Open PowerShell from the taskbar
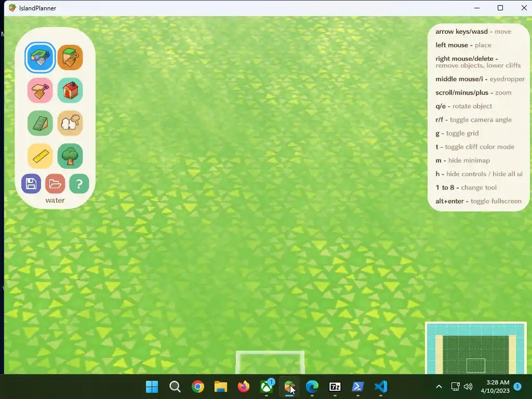The height and width of the screenshot is (399, 532). pos(358,387)
